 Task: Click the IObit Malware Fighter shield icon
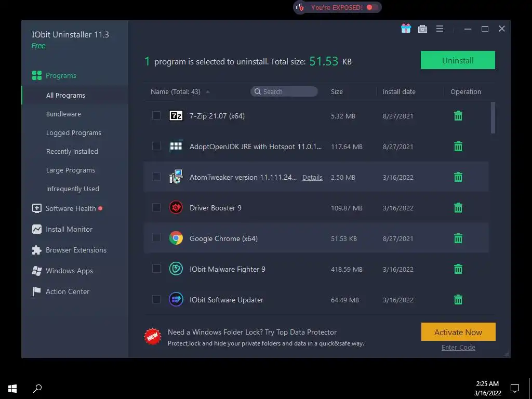tap(176, 269)
